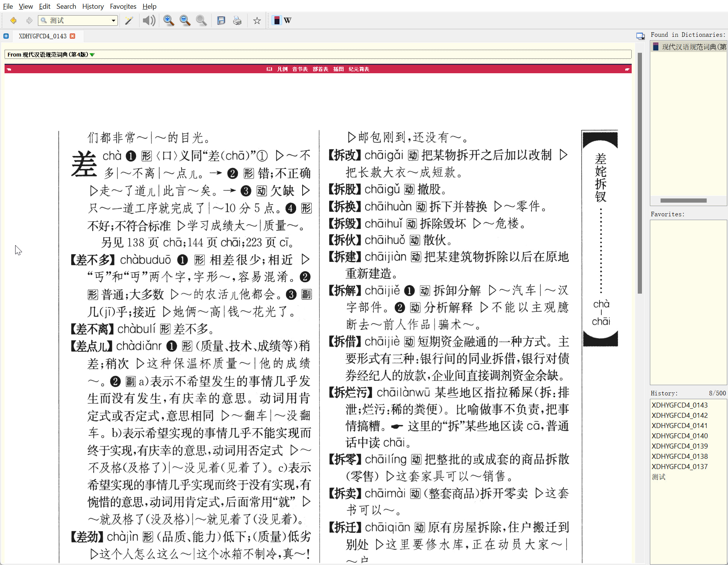Click the 【拆烂污】 entry headword
This screenshot has height=565, width=728.
(x=351, y=392)
